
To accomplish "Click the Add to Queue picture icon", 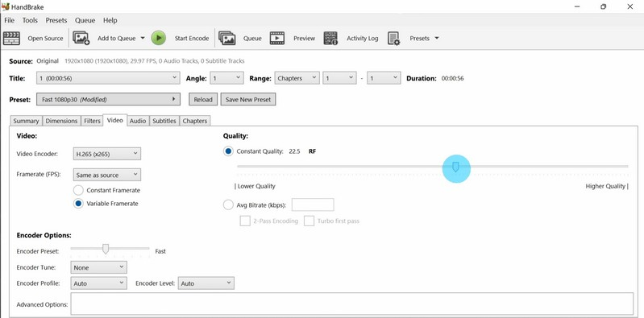I will tap(81, 38).
